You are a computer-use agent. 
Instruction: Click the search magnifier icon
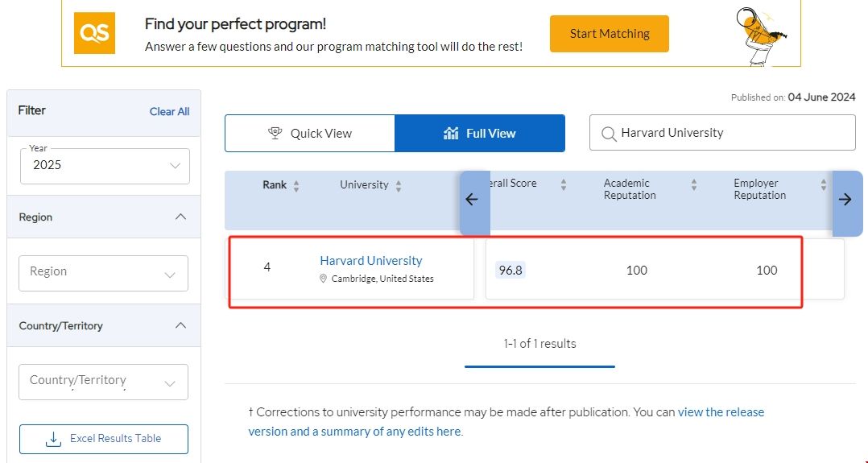609,134
